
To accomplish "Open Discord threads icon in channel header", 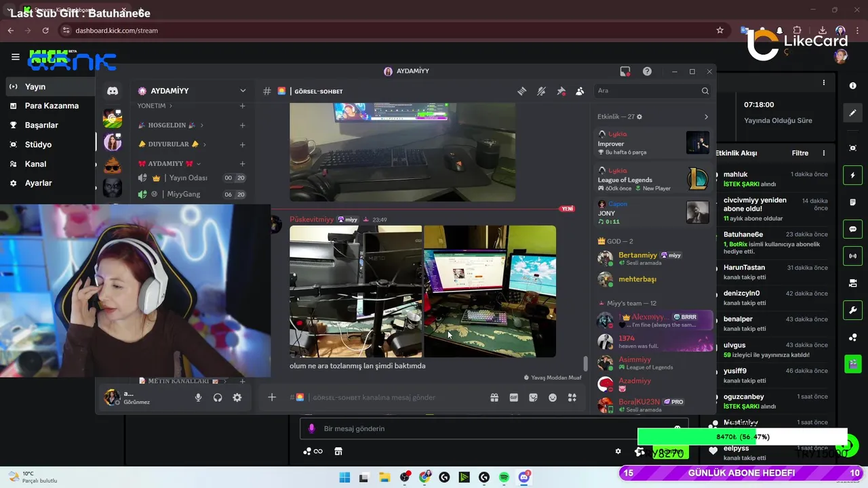I will coord(521,91).
